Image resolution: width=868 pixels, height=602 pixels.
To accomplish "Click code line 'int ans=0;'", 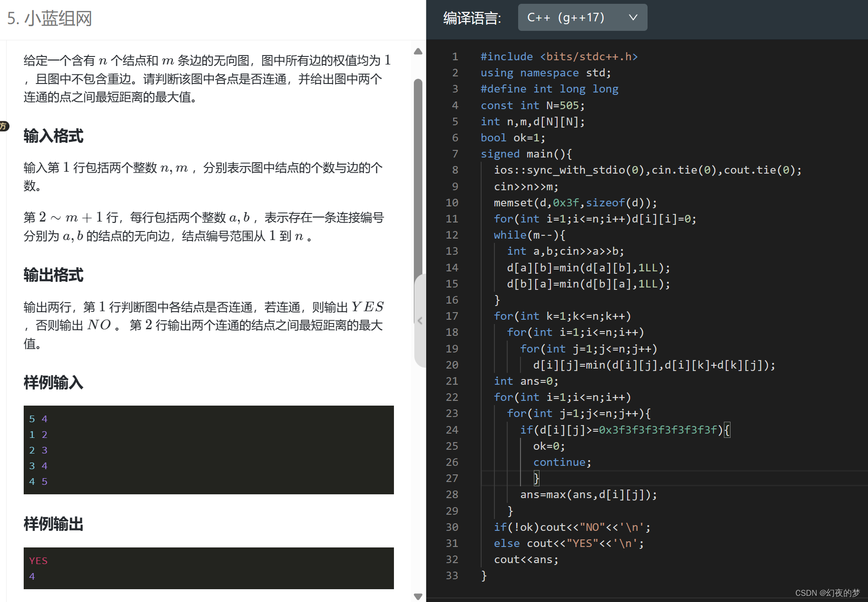I will 526,381.
